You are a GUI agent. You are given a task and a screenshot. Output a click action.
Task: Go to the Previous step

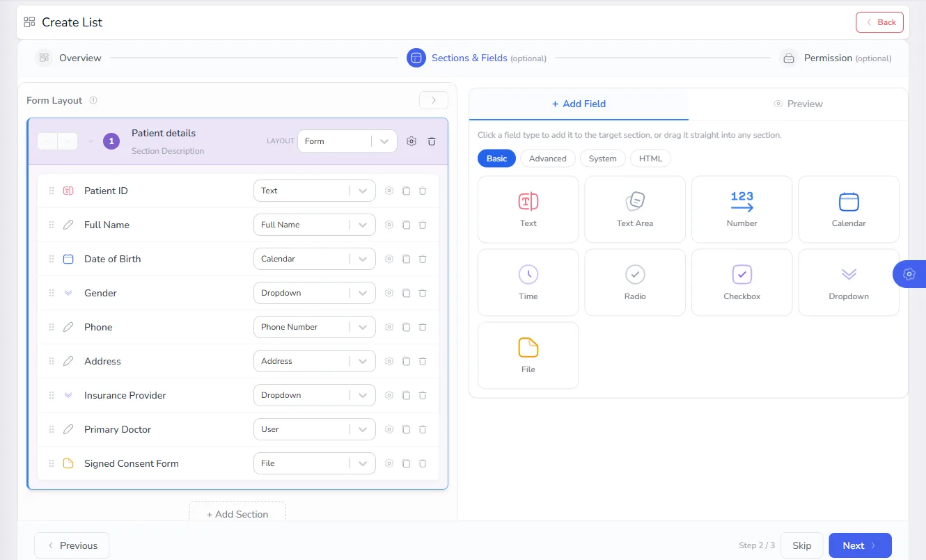(72, 545)
